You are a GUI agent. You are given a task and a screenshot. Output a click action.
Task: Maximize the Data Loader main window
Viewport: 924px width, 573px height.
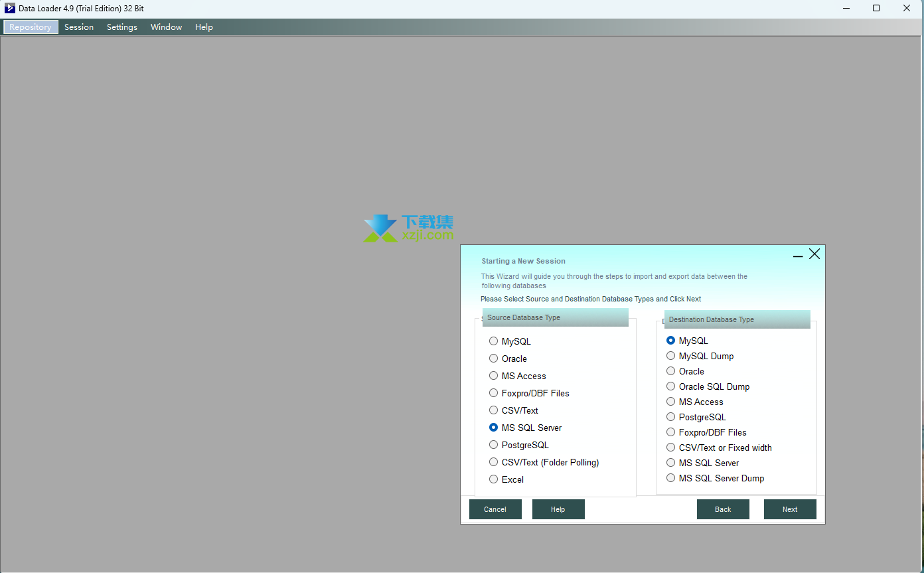pos(876,9)
